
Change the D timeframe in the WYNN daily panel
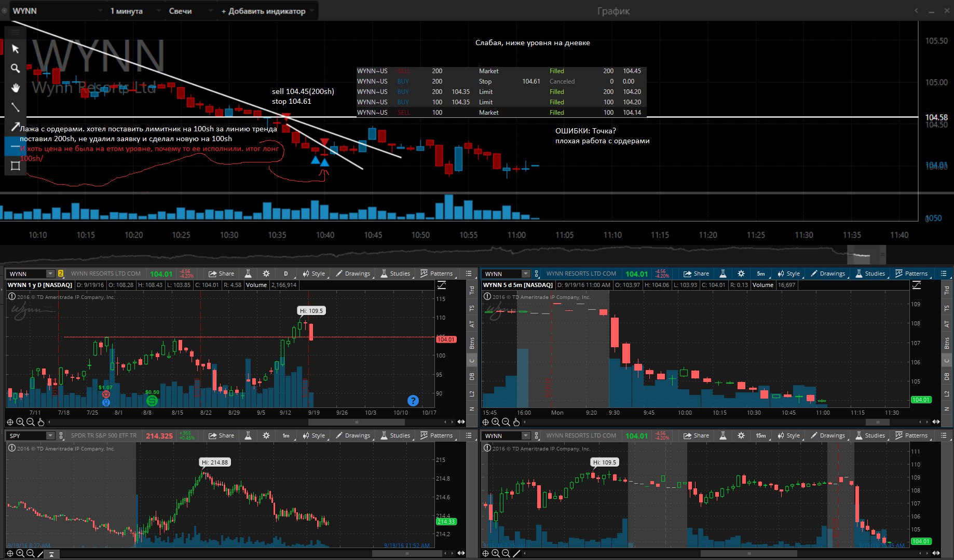click(286, 274)
